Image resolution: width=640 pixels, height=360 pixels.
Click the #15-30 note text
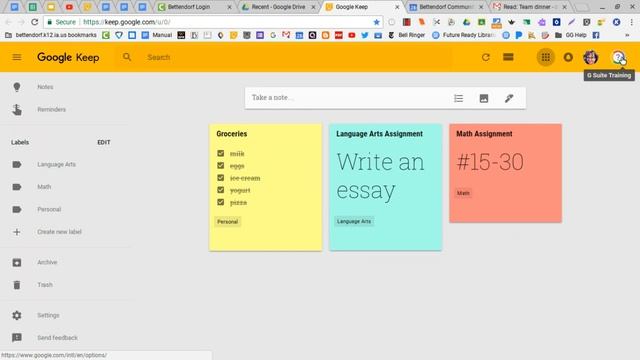[490, 162]
